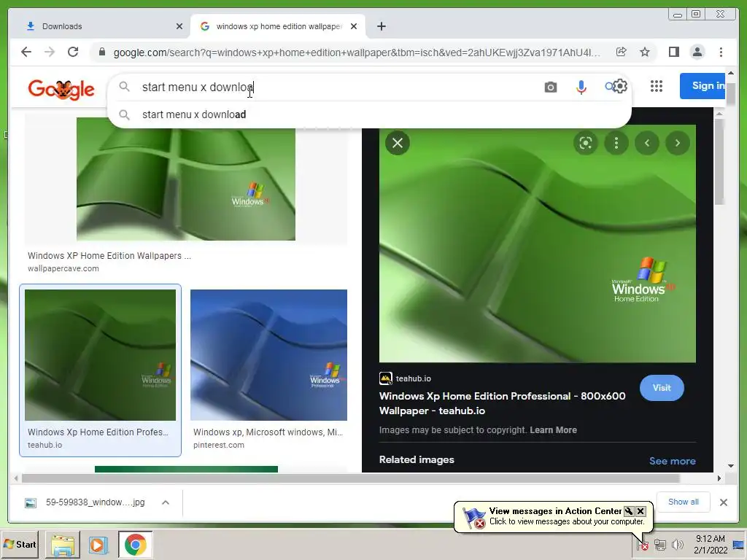Click Chrome icon on taskbar

135,544
